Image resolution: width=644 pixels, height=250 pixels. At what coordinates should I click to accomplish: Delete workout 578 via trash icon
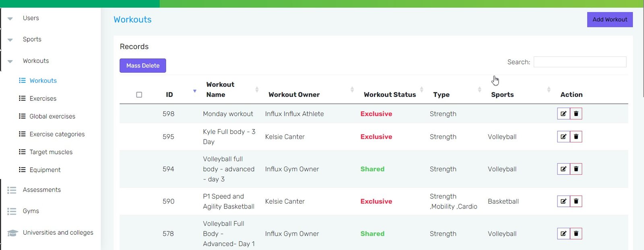576,233
